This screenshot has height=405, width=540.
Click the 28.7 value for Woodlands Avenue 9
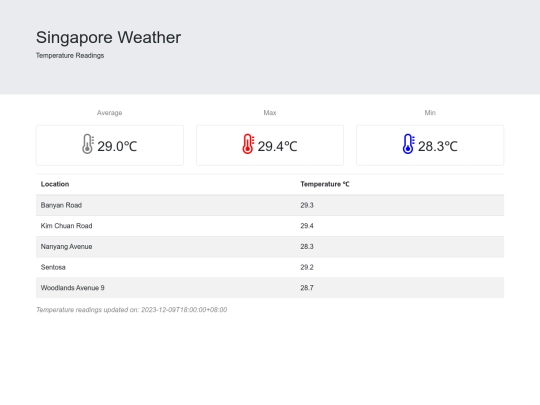tap(307, 288)
